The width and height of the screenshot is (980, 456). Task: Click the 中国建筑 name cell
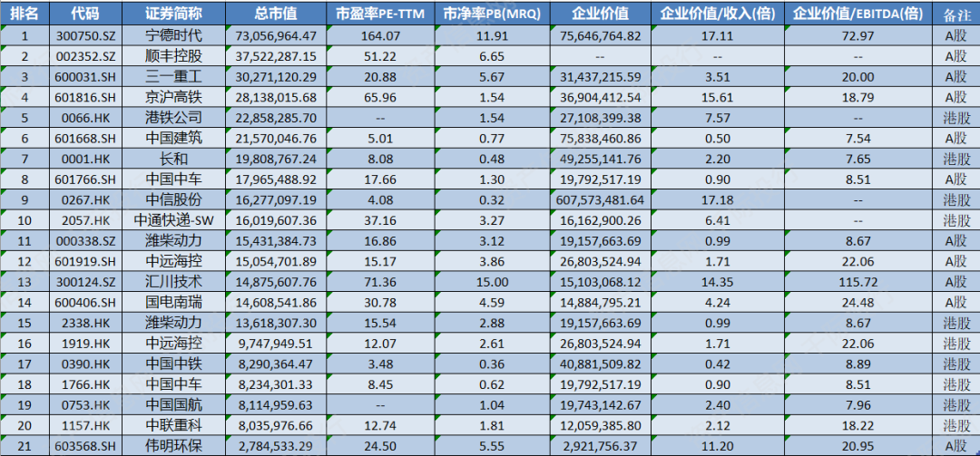(x=173, y=139)
